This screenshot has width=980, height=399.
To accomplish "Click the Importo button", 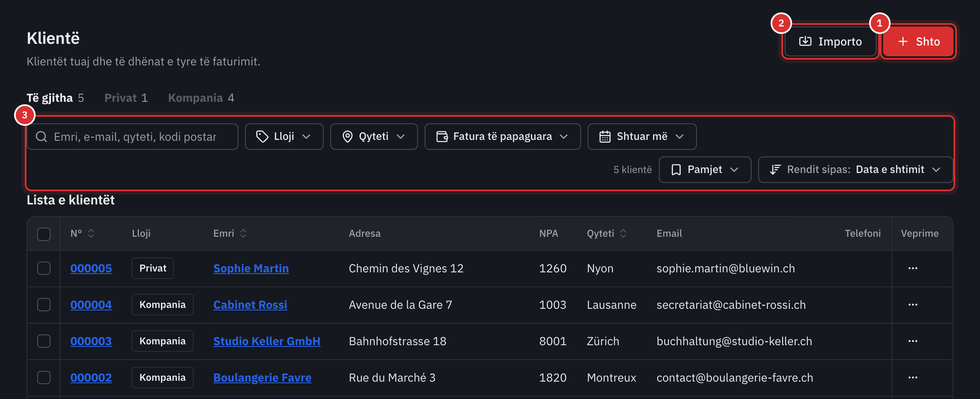I will click(x=830, y=41).
